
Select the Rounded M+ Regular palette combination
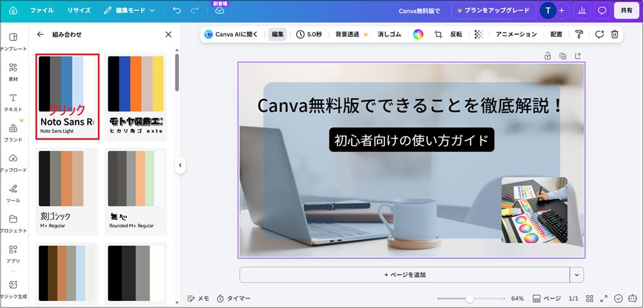point(135,191)
